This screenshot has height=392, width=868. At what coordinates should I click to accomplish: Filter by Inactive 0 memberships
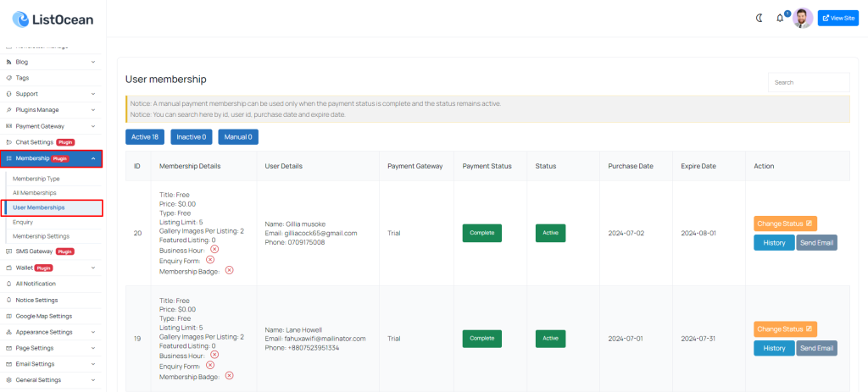[192, 136]
